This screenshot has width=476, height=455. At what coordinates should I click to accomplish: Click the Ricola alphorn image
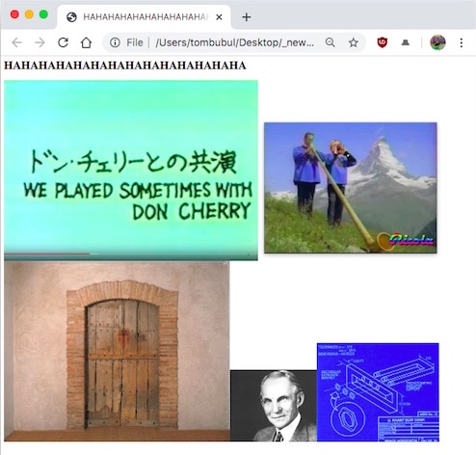coord(351,188)
